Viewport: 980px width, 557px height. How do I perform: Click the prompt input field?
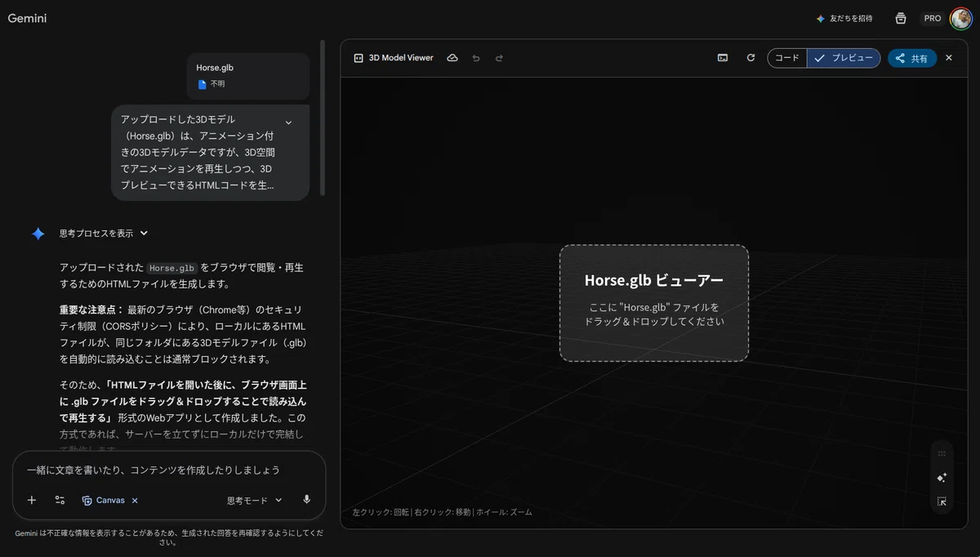169,470
